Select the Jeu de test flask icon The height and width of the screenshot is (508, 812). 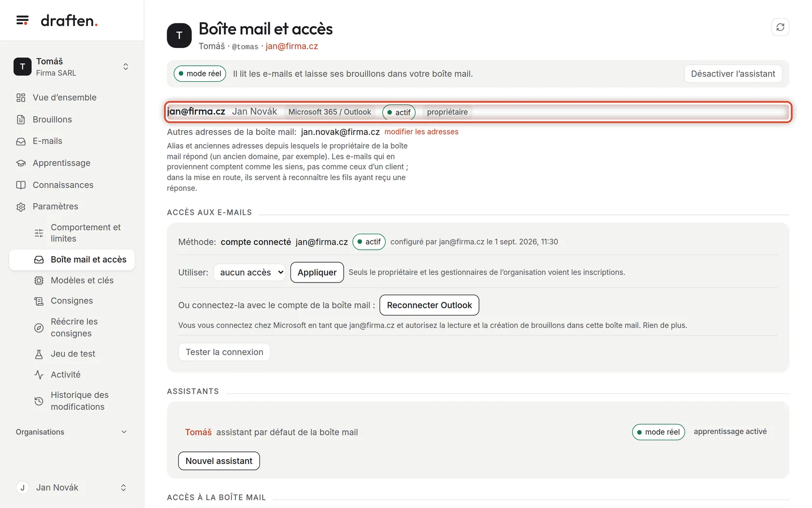[39, 354]
